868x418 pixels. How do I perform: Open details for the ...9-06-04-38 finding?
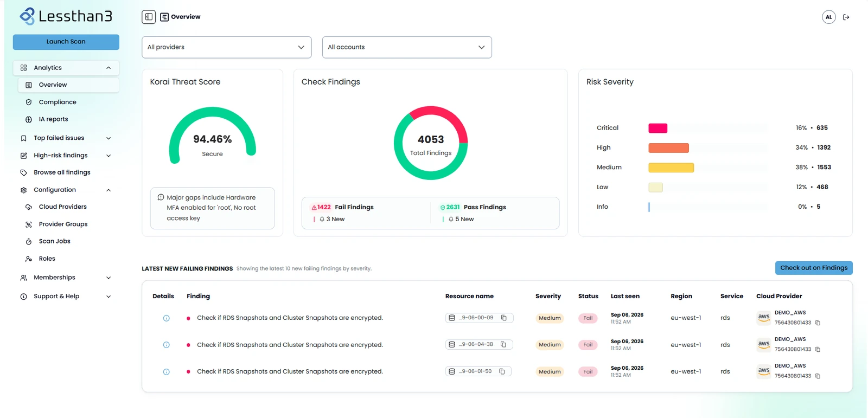[167, 345]
